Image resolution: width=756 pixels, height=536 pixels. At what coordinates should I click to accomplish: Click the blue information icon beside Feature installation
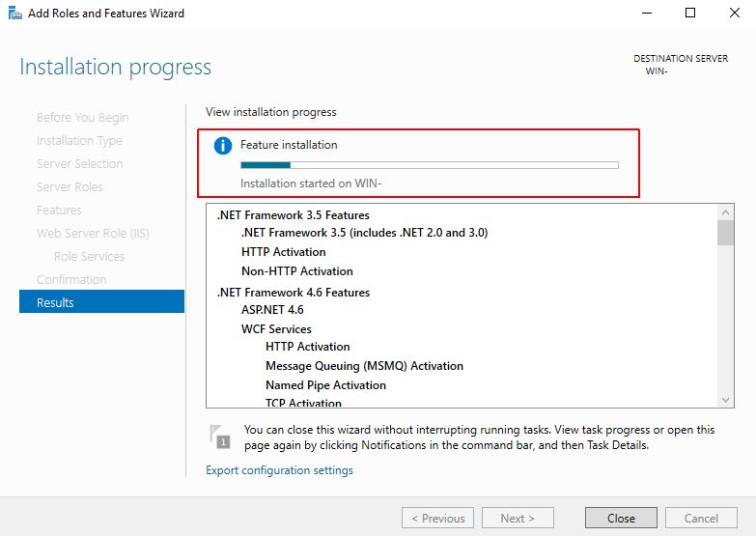pyautogui.click(x=223, y=146)
